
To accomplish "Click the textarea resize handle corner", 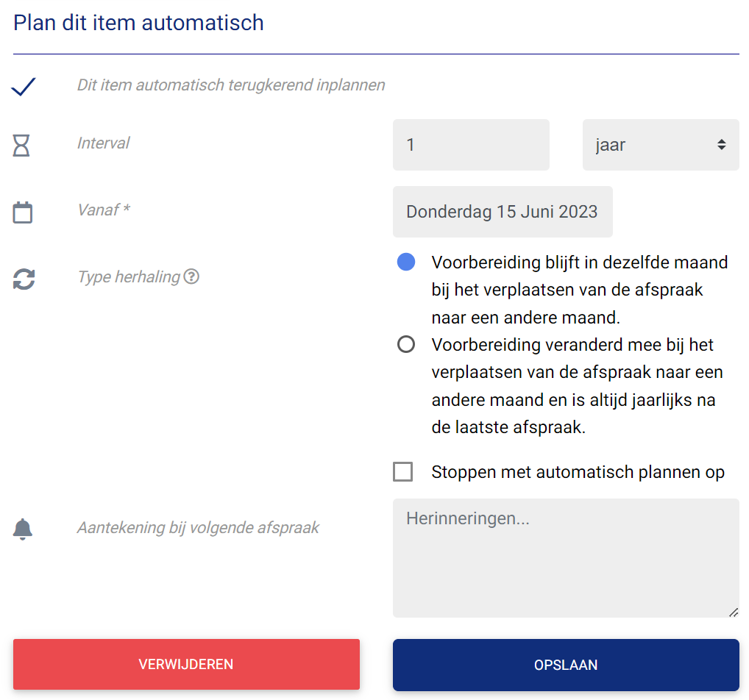I will 734,612.
